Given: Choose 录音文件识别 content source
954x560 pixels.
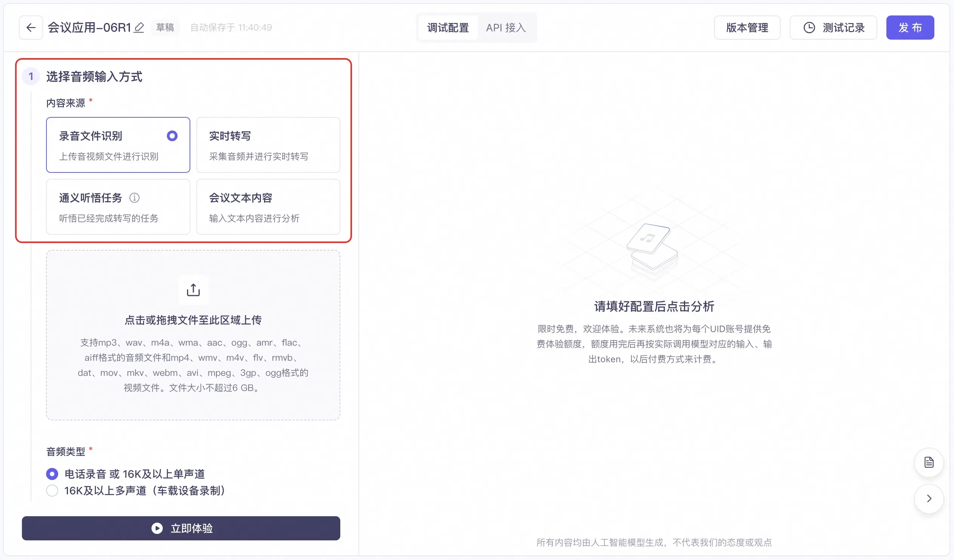Looking at the screenshot, I should pos(118,145).
